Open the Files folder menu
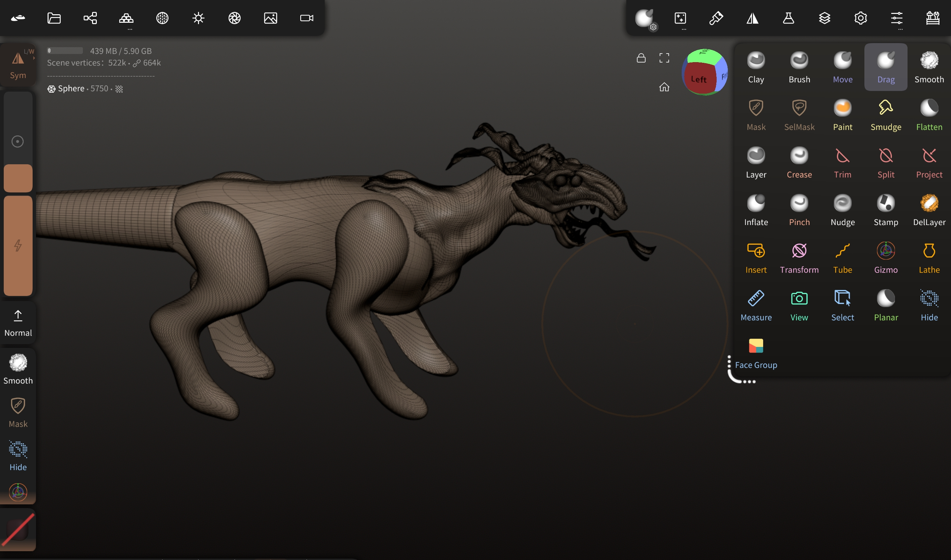The height and width of the screenshot is (560, 951). 54,18
